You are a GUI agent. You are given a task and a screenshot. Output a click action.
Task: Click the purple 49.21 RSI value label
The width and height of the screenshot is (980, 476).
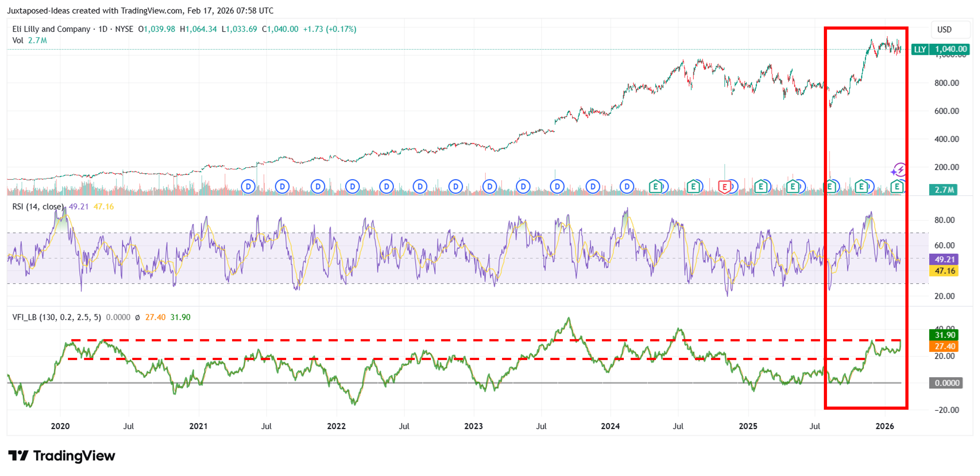(943, 259)
